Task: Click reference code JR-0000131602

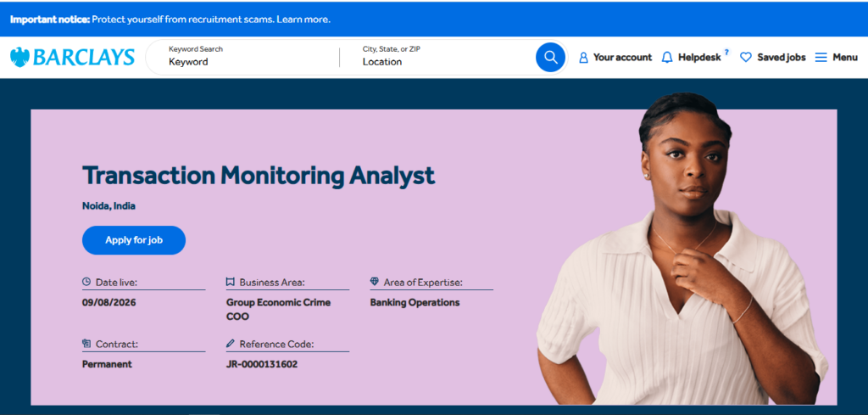Action: [262, 364]
